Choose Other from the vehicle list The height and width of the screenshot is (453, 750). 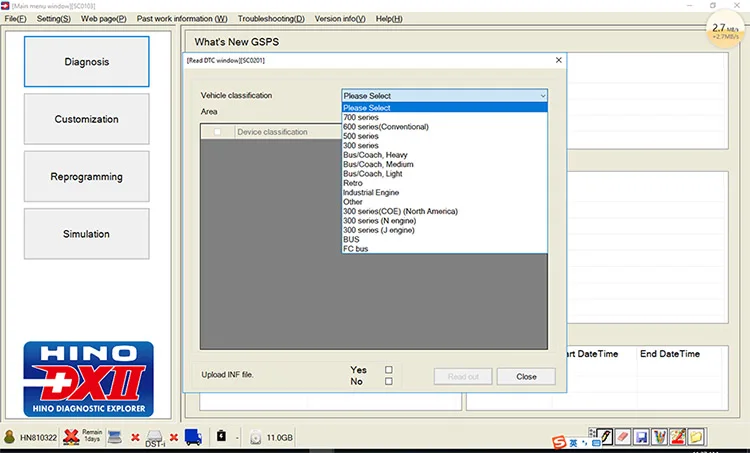pos(444,202)
